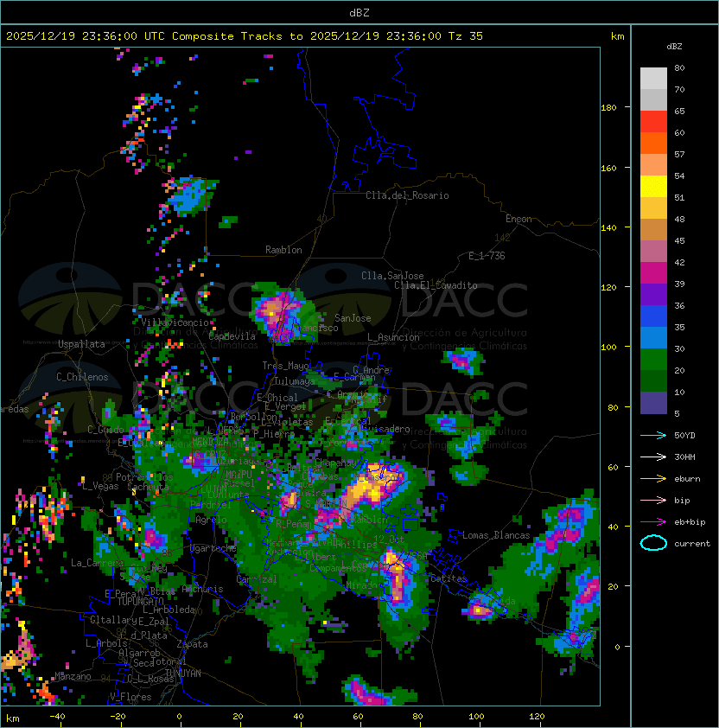Click the Ugarteche map label
The height and width of the screenshot is (728, 719).
point(213,548)
